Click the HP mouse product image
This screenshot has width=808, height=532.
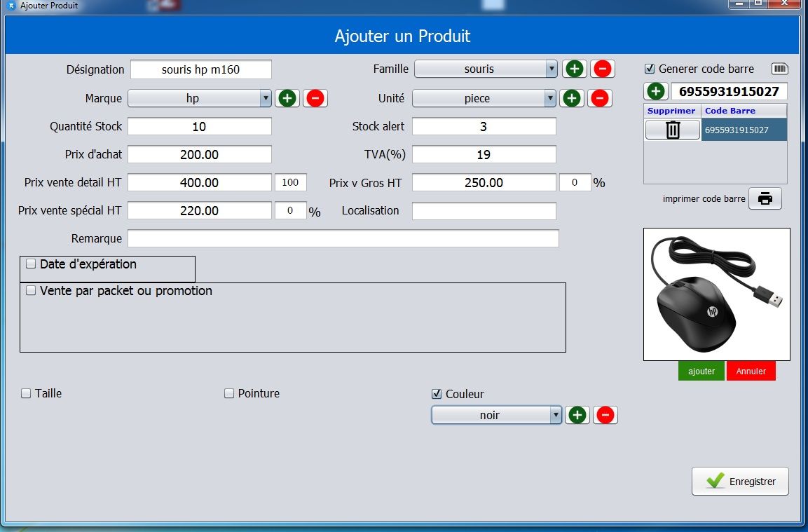[717, 294]
